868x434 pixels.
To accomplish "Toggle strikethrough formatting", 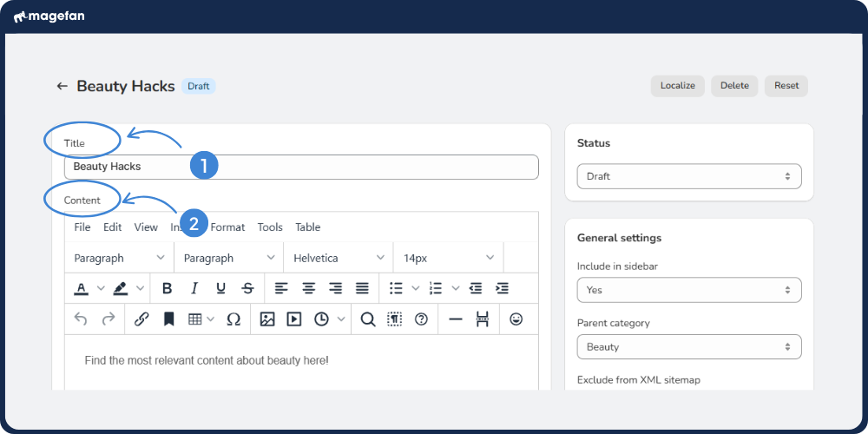I will tap(248, 288).
